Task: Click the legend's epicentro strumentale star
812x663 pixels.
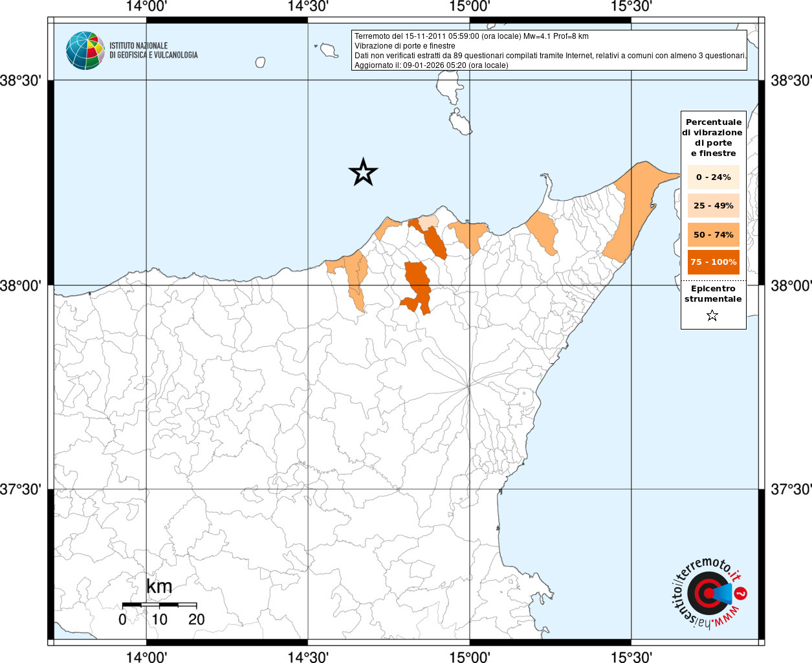Action: pyautogui.click(x=712, y=316)
